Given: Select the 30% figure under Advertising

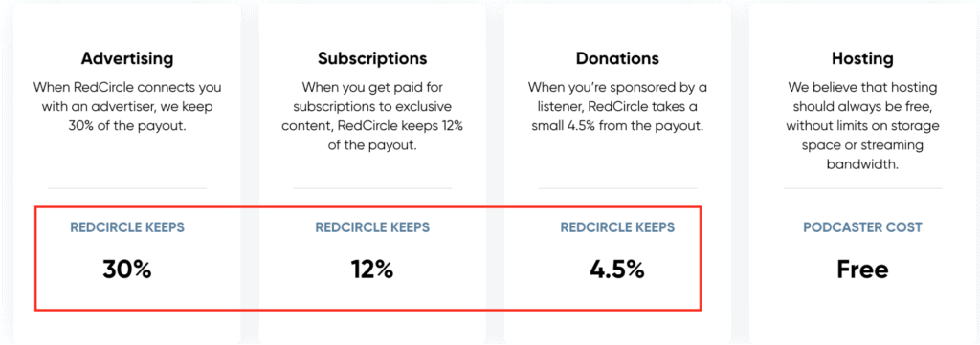Looking at the screenshot, I should click(x=127, y=270).
